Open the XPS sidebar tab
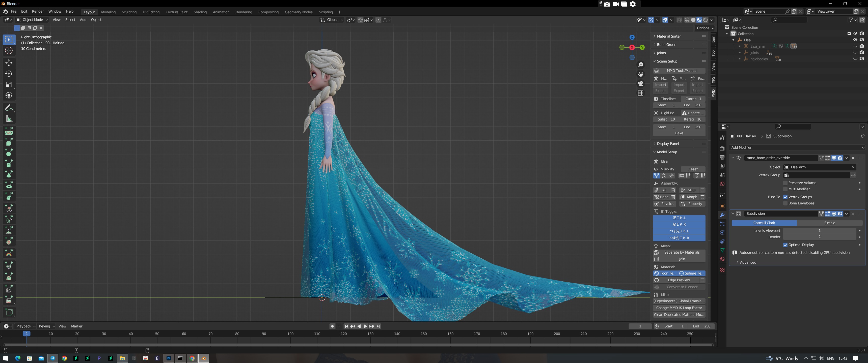This screenshot has width=868, height=363. [713, 80]
